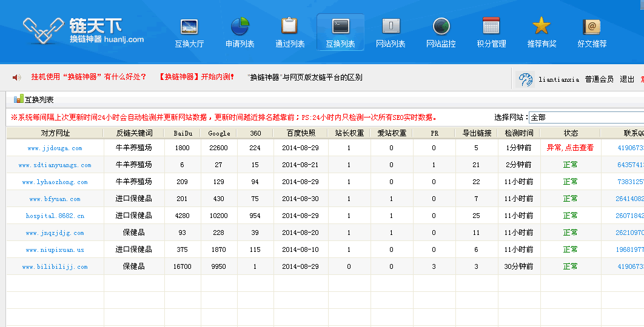Sort by the 360 column header

tap(255, 133)
